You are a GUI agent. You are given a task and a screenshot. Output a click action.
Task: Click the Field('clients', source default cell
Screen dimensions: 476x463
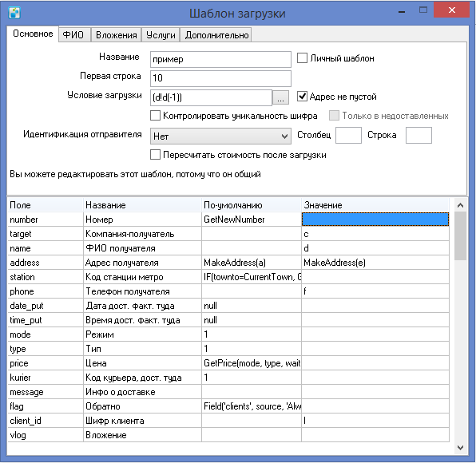pyautogui.click(x=252, y=406)
